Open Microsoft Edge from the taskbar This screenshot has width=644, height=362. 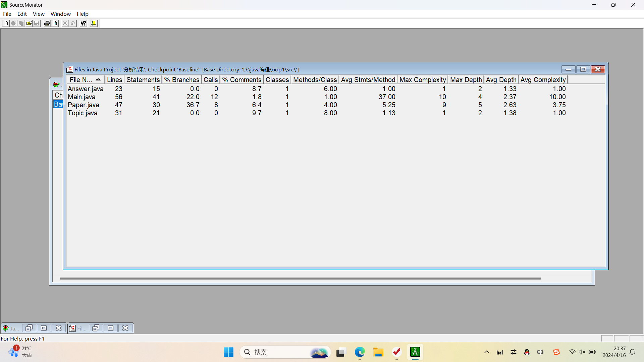click(360, 352)
